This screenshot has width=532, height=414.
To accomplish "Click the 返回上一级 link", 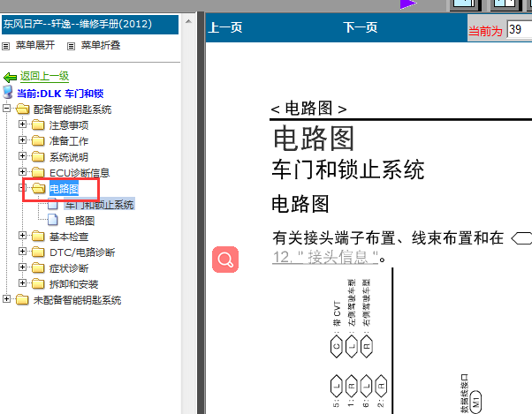I will pyautogui.click(x=44, y=76).
